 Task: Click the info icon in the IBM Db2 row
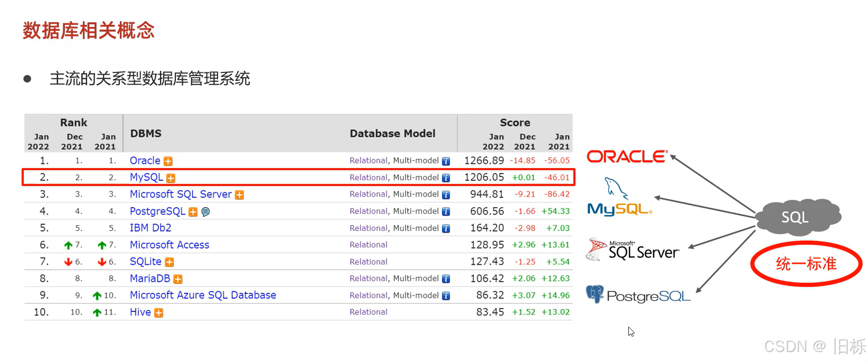pos(446,229)
